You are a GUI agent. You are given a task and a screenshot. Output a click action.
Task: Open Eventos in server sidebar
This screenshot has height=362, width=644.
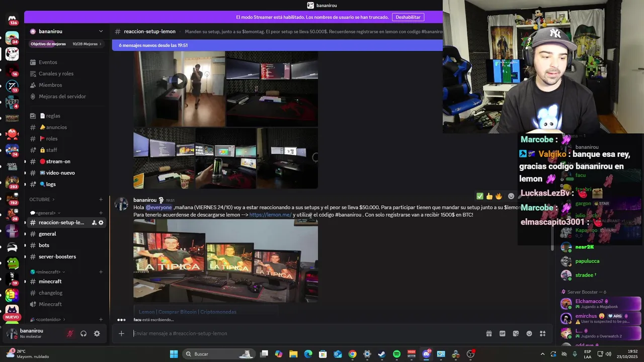66,62
